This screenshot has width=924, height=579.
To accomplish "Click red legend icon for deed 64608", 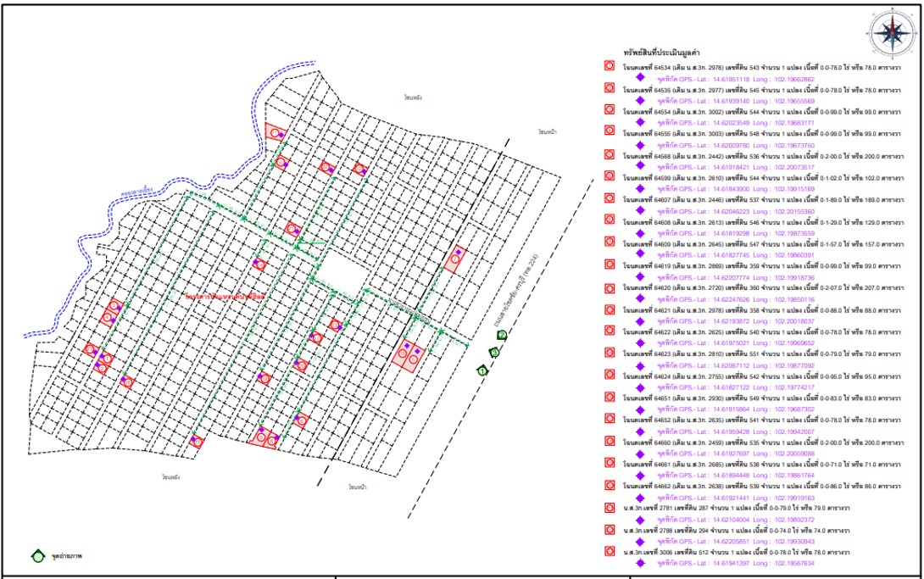I will tap(610, 220).
